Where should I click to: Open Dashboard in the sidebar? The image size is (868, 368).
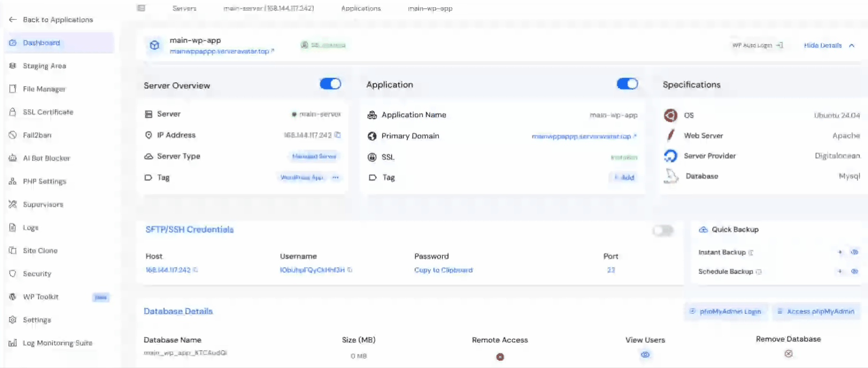click(x=59, y=43)
